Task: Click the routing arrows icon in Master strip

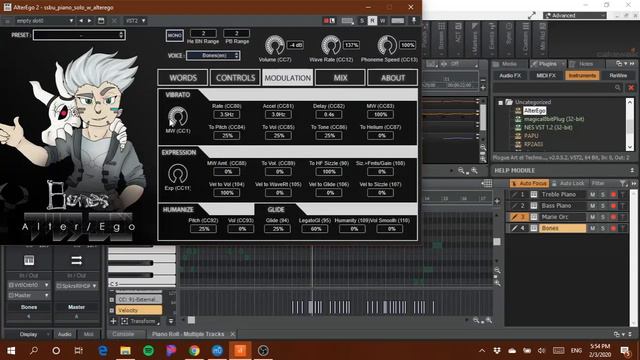Action: click(x=77, y=260)
